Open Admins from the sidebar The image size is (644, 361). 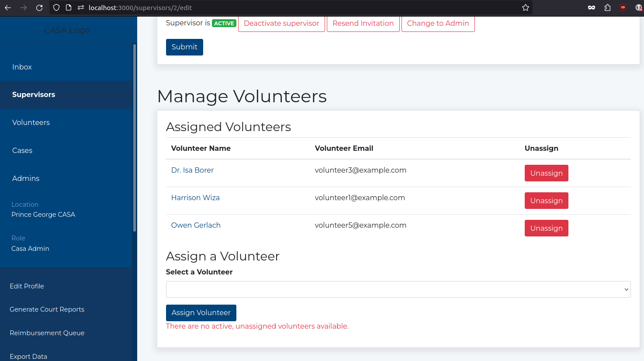pos(26,178)
